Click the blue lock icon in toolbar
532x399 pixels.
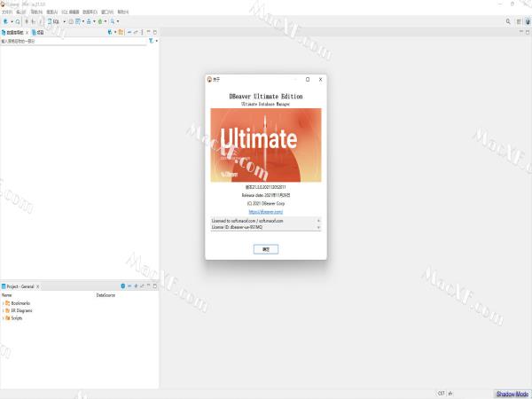(x=89, y=21)
